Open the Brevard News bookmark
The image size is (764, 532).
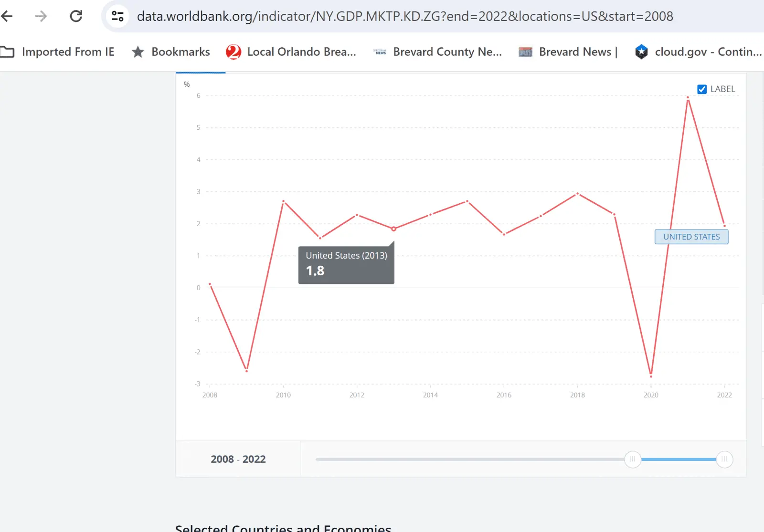[568, 52]
